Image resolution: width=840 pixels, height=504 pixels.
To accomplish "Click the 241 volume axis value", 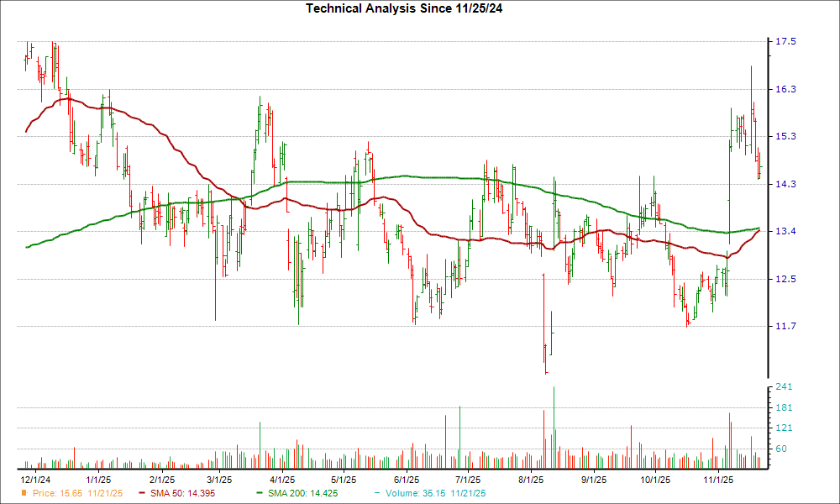I will pyautogui.click(x=781, y=387).
